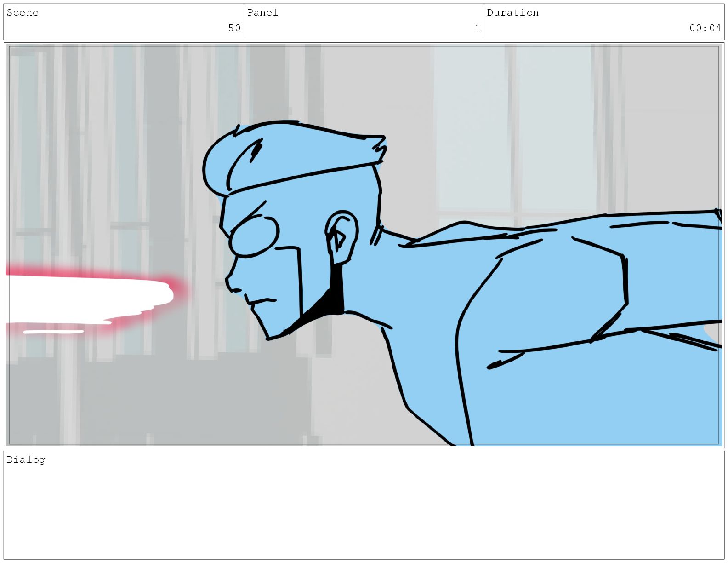The image size is (728, 563).
Task: Click the Dialog label
Action: pyautogui.click(x=26, y=460)
